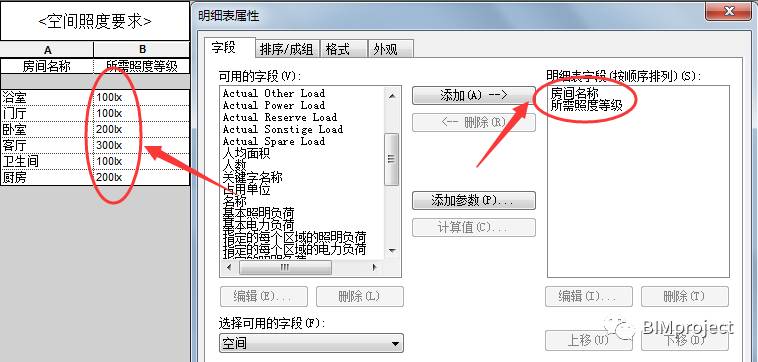Click the 客厅 row name cell
758x362 pixels.
click(x=47, y=145)
